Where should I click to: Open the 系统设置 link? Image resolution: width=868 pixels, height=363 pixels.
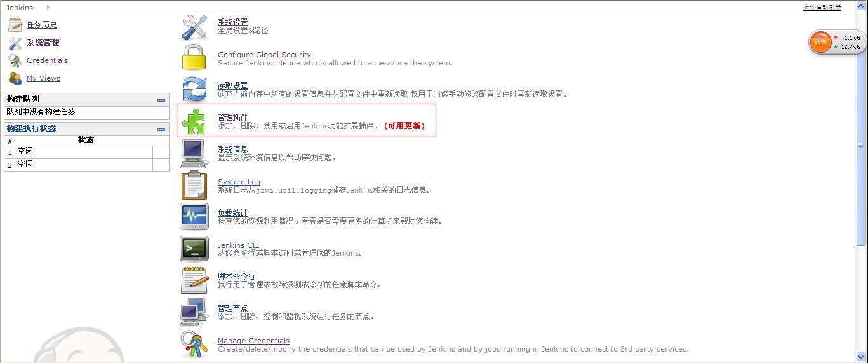tap(233, 22)
